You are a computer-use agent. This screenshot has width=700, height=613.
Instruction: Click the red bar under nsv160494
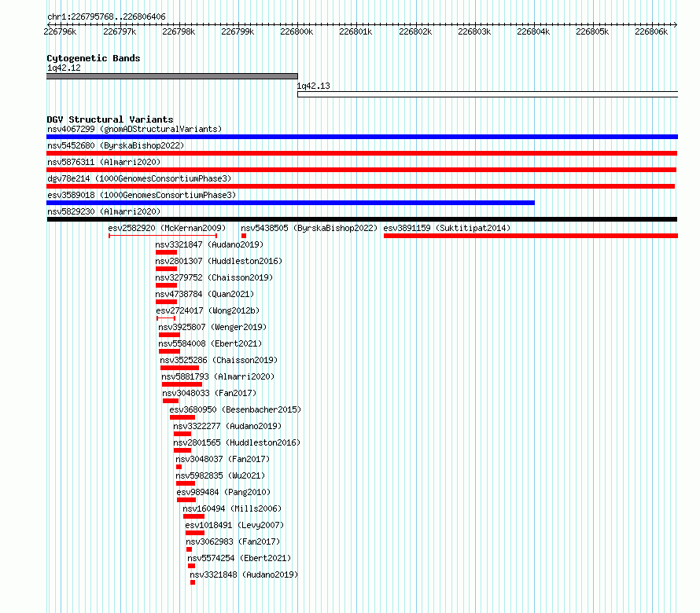click(193, 516)
